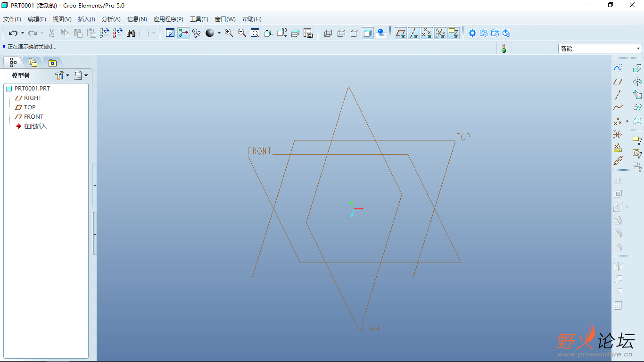Toggle datum planes display
644x362 pixels.
pyautogui.click(x=401, y=33)
